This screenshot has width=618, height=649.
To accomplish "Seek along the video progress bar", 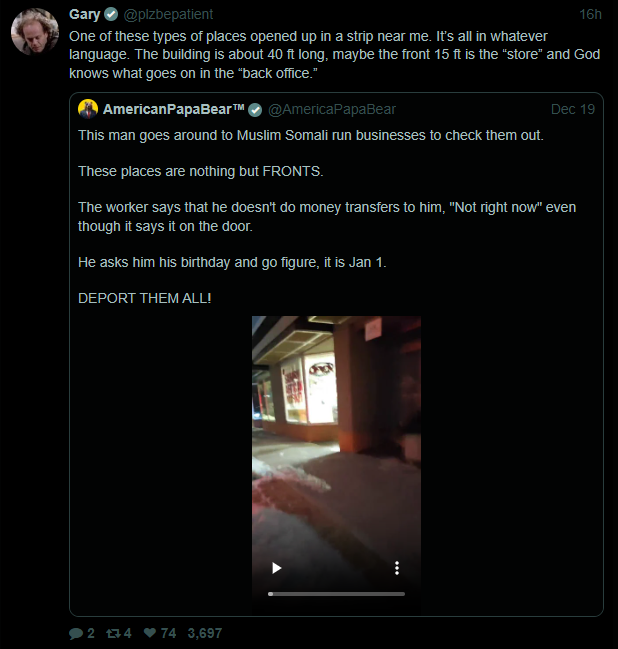I will [x=336, y=594].
